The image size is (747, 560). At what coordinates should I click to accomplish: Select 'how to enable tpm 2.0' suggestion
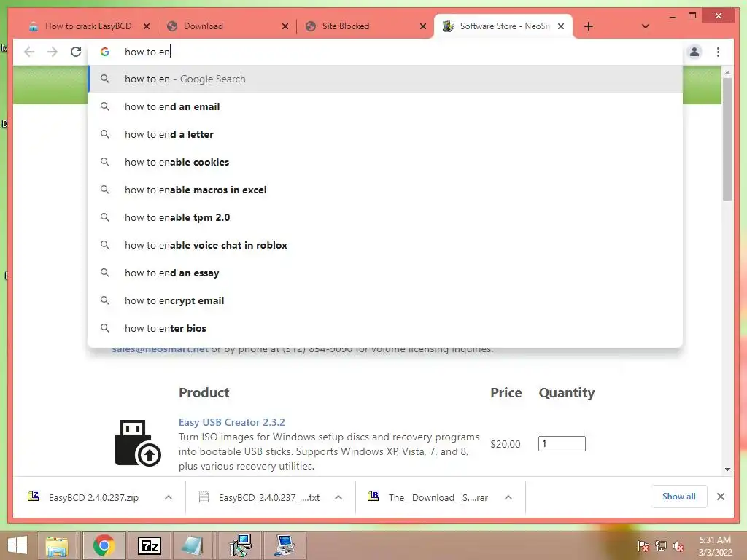[x=385, y=217]
